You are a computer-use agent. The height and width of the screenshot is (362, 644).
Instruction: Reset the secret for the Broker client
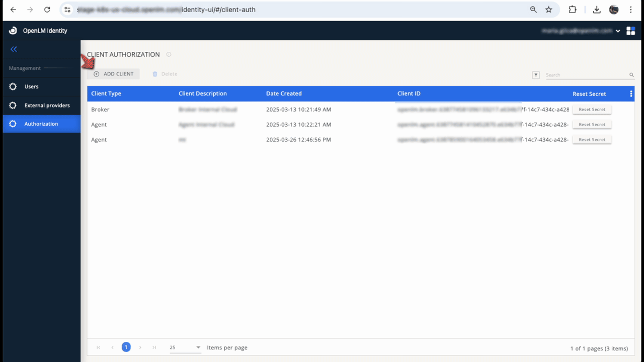tap(592, 109)
